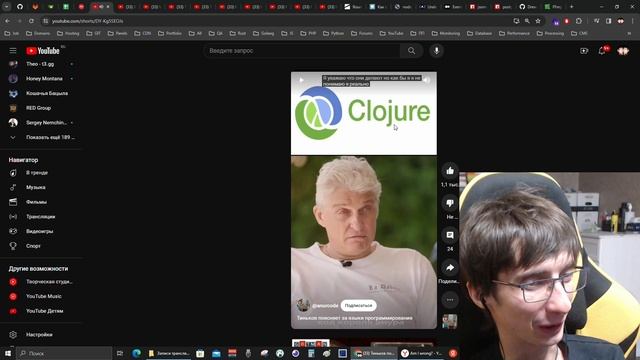Reload the page
Screen dimensions: 640x360
pos(31,21)
